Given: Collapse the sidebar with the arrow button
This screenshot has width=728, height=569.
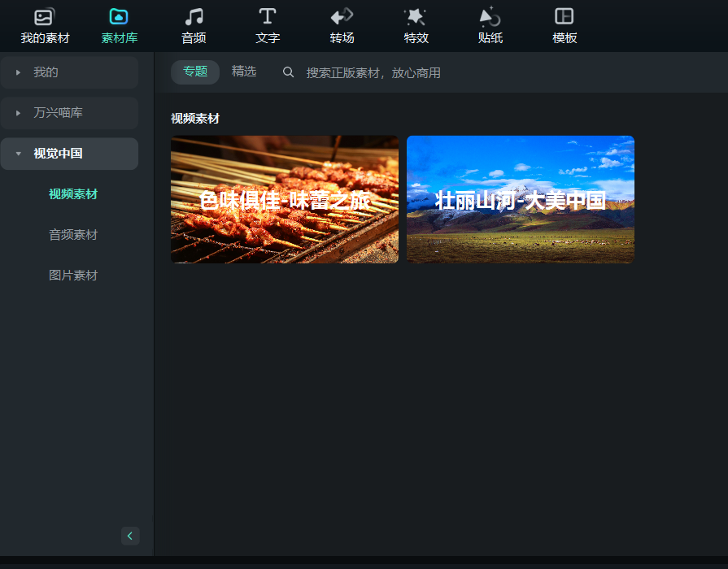Looking at the screenshot, I should coord(130,536).
